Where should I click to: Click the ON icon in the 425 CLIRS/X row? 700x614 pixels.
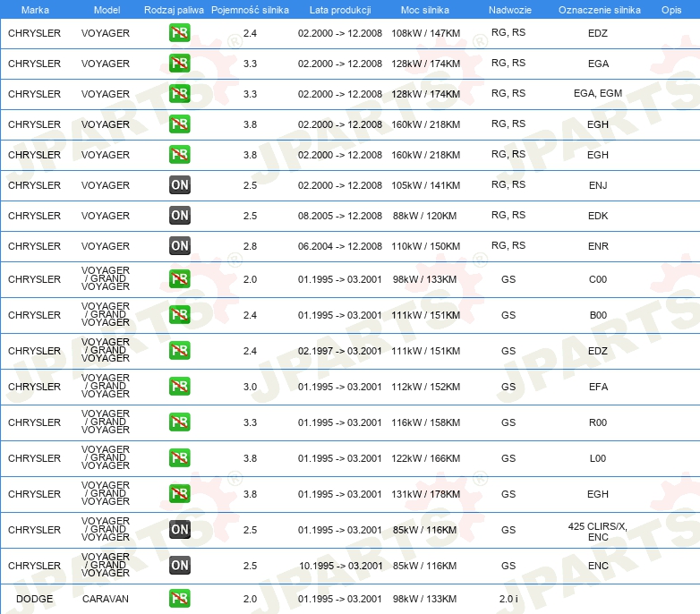click(179, 530)
